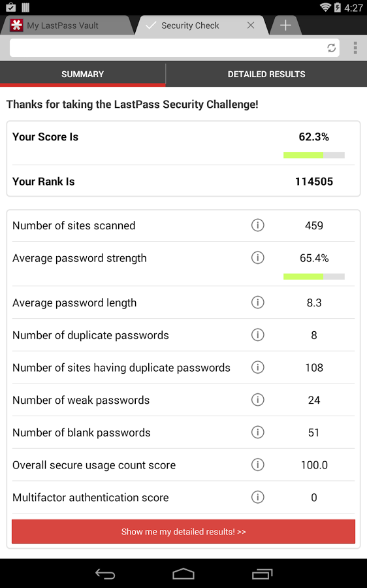Image resolution: width=367 pixels, height=588 pixels.
Task: Open info icon beside Average password strength
Action: pyautogui.click(x=257, y=257)
